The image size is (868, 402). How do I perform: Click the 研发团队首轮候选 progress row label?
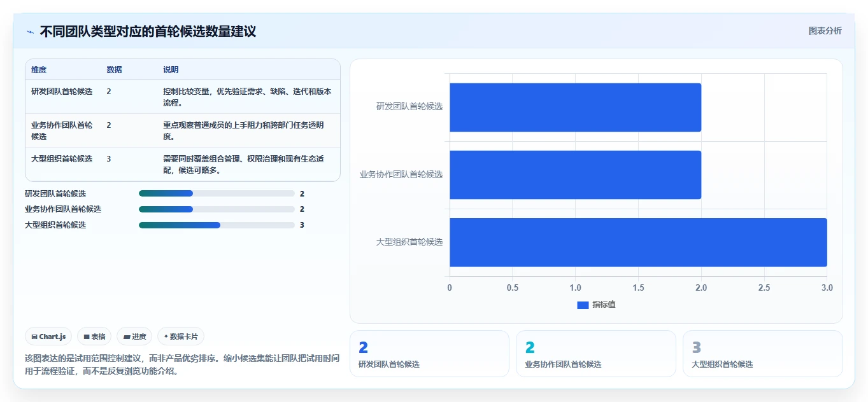(55, 193)
